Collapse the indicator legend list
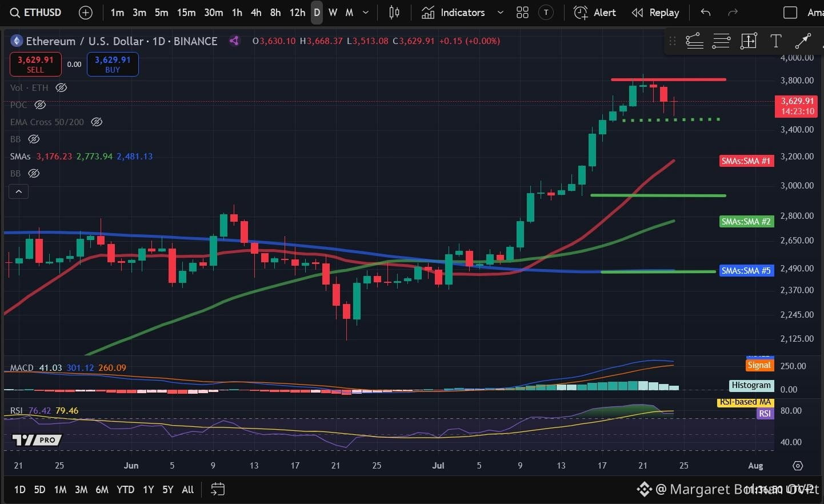 coord(18,191)
